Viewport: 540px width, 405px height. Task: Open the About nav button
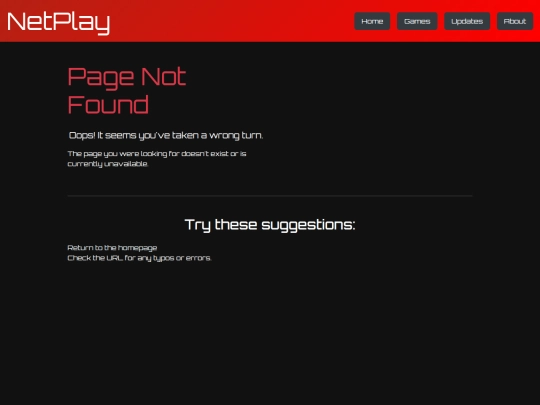(x=515, y=21)
